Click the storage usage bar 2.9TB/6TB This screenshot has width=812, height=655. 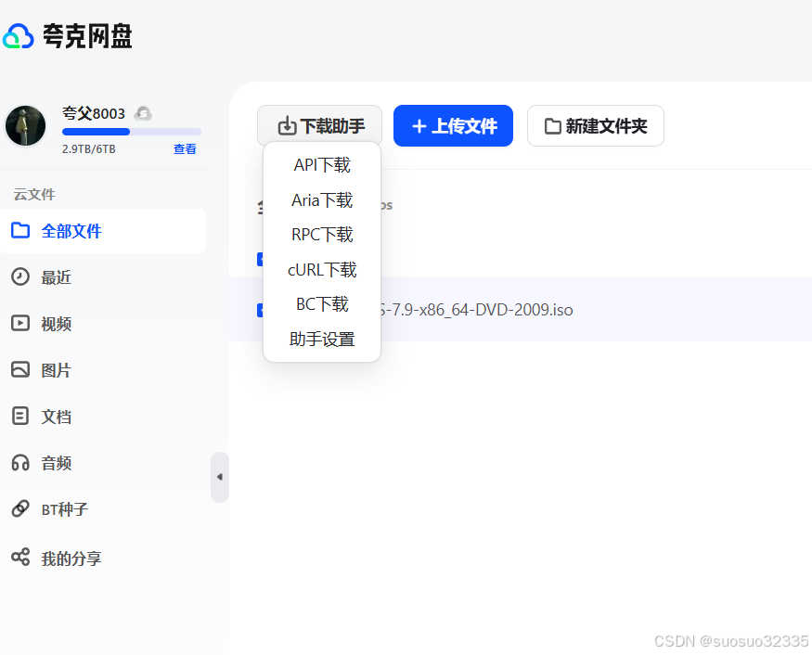point(132,132)
